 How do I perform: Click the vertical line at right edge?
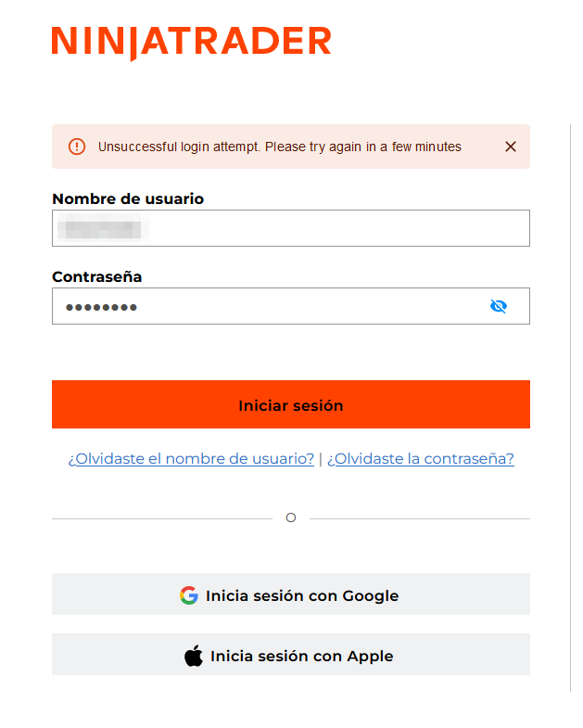pos(570,408)
